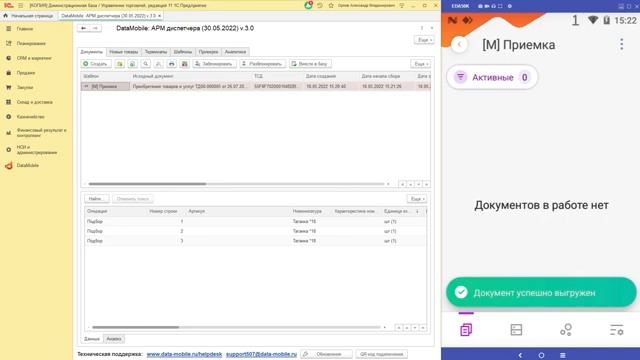Select the Данные bottom tab

(x=92, y=339)
